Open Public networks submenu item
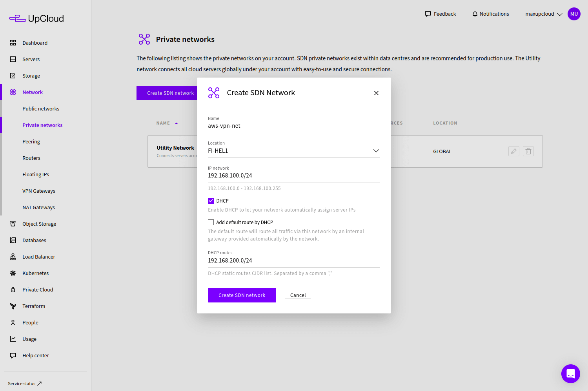The image size is (588, 391). coord(41,109)
